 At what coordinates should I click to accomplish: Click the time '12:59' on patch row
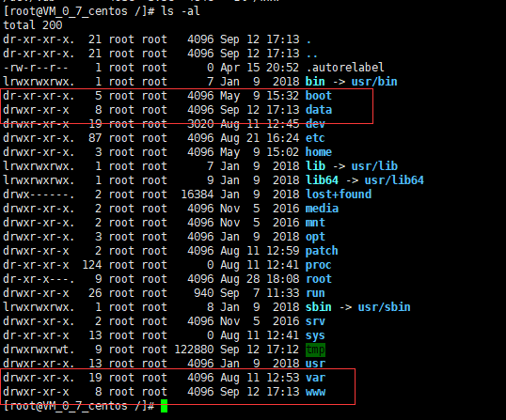[x=283, y=251]
